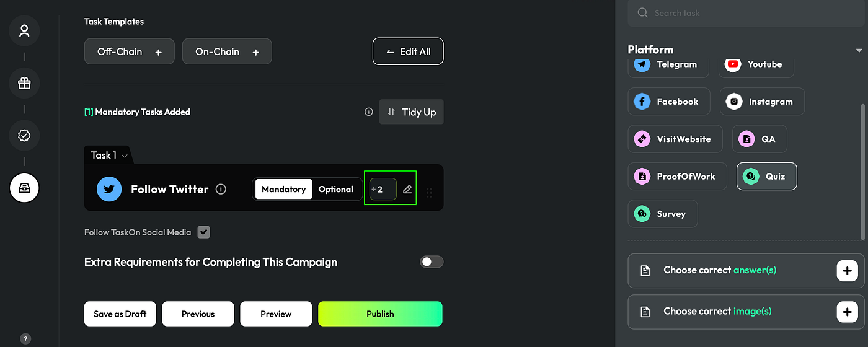
Task: Select the Quiz platform option
Action: click(766, 177)
